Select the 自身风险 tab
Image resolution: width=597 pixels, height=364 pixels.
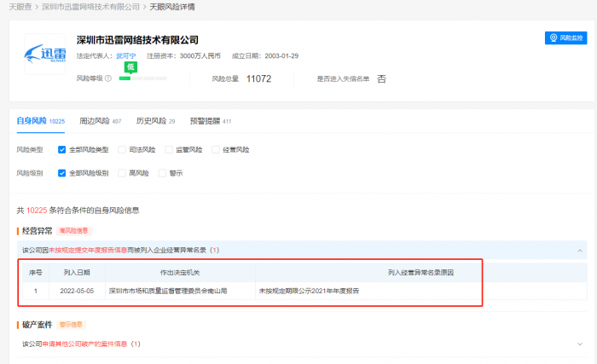[x=34, y=121]
